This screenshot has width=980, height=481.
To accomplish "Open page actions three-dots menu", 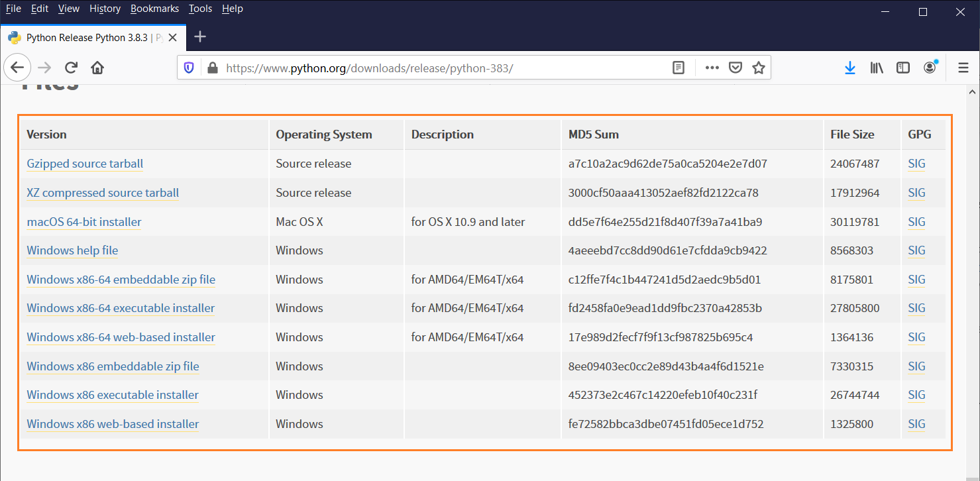I will [712, 68].
